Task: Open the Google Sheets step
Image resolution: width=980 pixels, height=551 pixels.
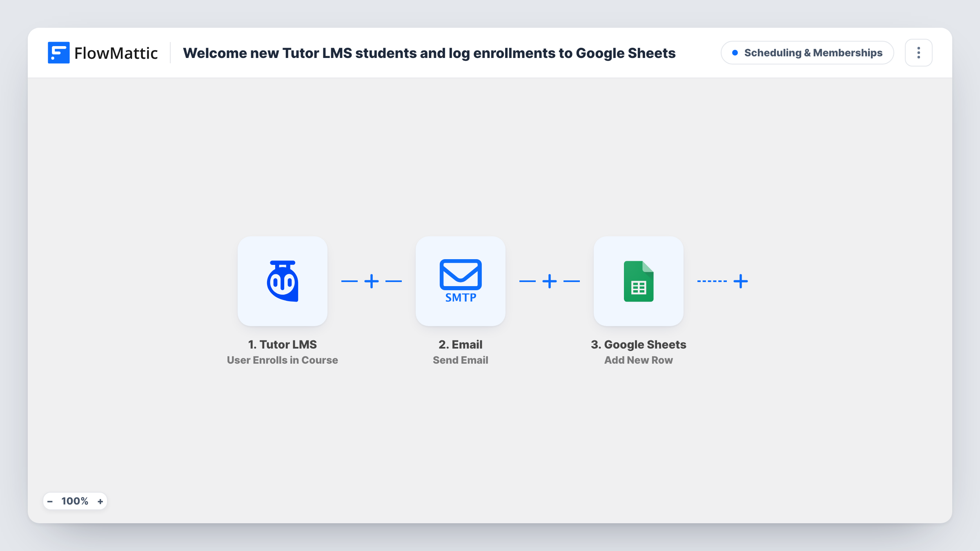Action: pyautogui.click(x=639, y=281)
